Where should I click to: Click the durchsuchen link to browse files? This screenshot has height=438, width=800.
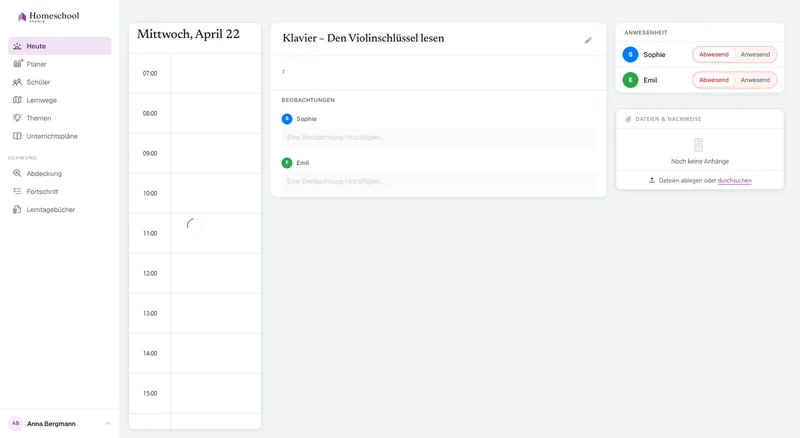tap(734, 181)
